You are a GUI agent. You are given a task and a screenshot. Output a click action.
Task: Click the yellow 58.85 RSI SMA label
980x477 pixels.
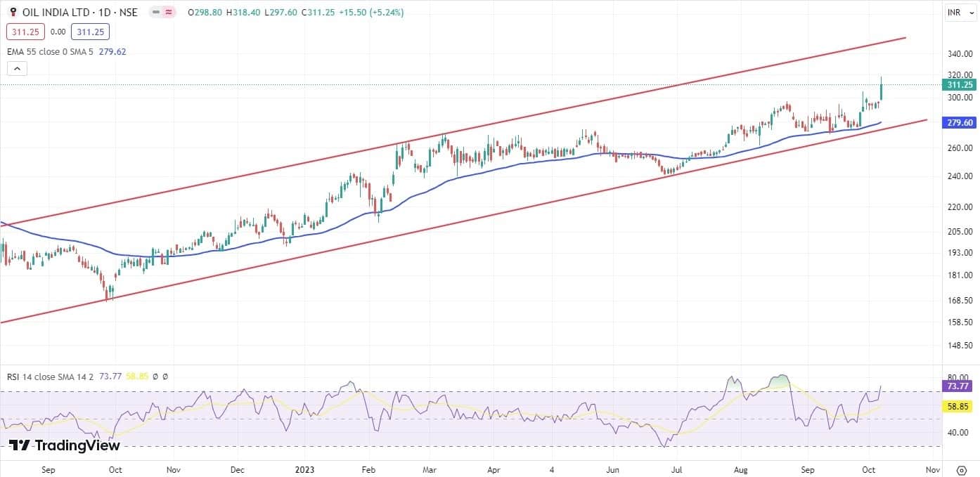(960, 406)
